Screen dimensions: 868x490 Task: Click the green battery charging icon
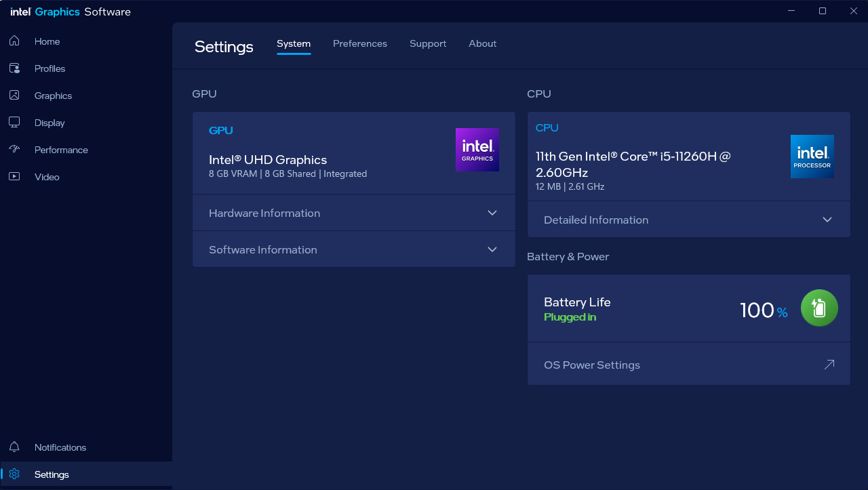819,308
